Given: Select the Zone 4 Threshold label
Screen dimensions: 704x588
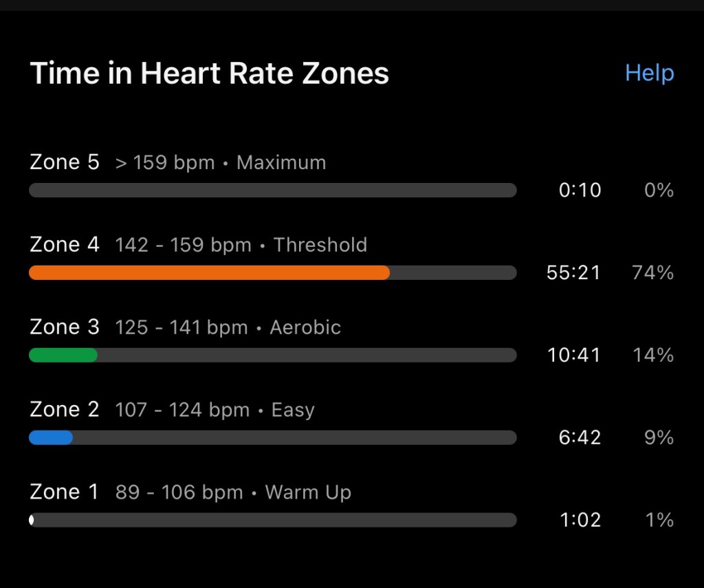Looking at the screenshot, I should pyautogui.click(x=199, y=245).
